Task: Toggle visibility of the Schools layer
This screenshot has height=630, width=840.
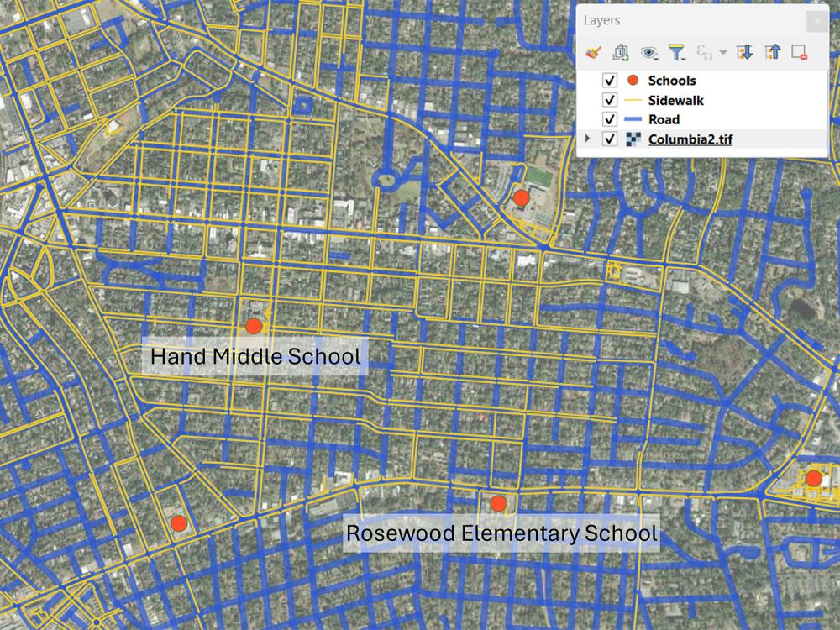Action: point(609,80)
